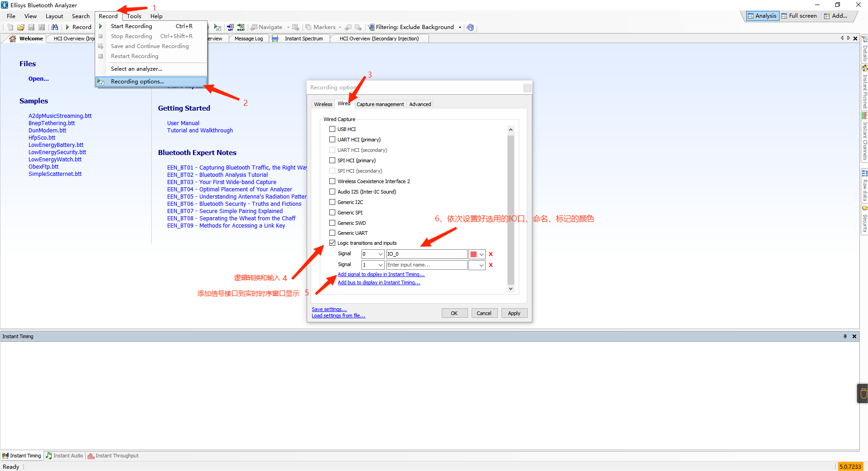Click the Instant Spectrum tab icon
This screenshot has height=471, width=868.
click(x=275, y=39)
